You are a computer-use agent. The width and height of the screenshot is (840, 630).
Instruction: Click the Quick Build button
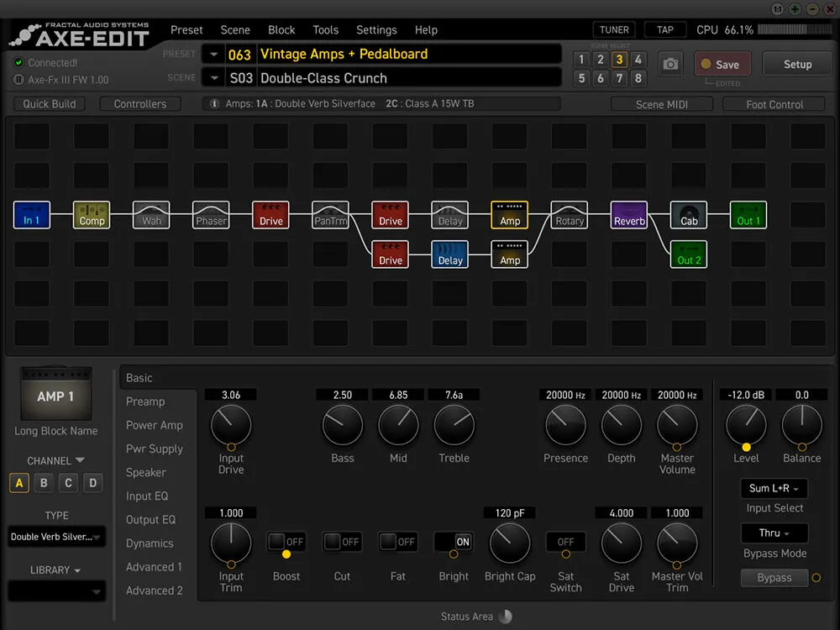point(50,104)
